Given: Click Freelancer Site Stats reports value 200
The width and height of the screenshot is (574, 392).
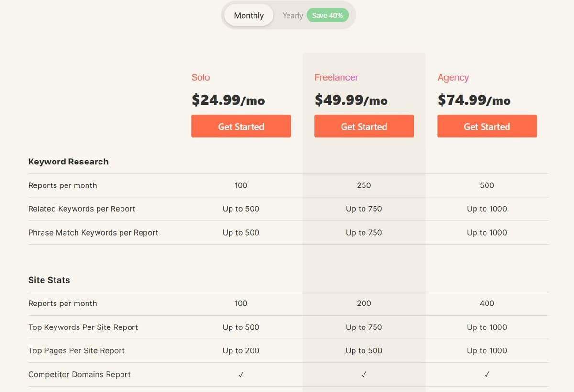Looking at the screenshot, I should [x=364, y=304].
